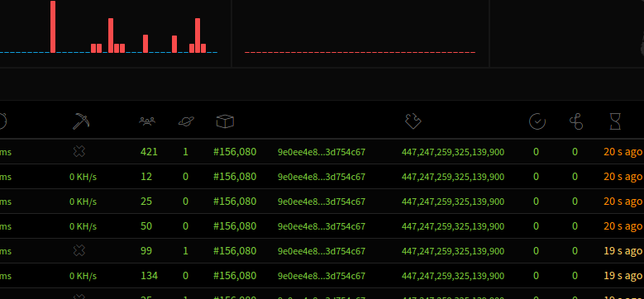The width and height of the screenshot is (644, 299).
Task: Click hash 9e0ee4e8...3d754c67 in the 421-peer row
Action: coord(322,152)
